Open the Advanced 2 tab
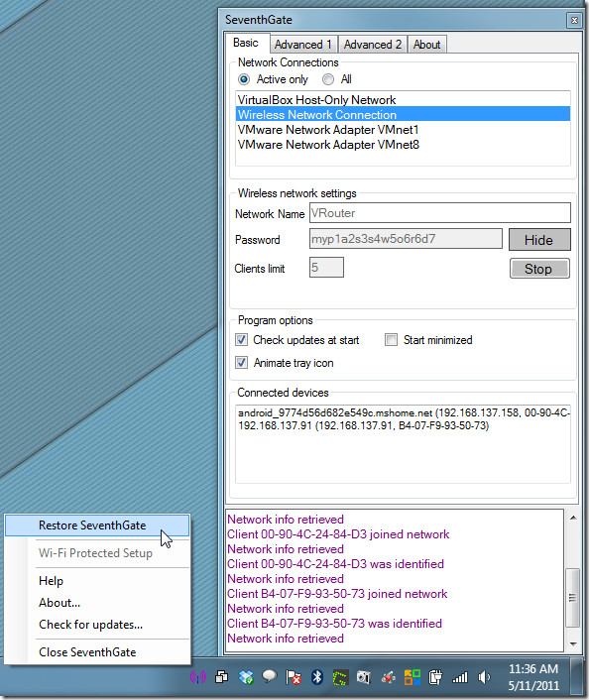589x700 pixels. coord(373,45)
